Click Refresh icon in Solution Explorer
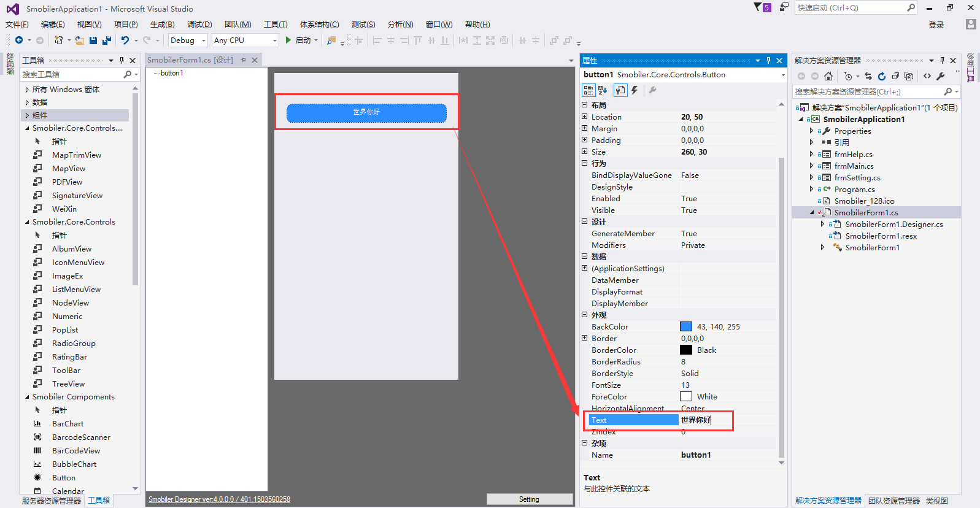Viewport: 980px width, 508px height. (x=882, y=76)
